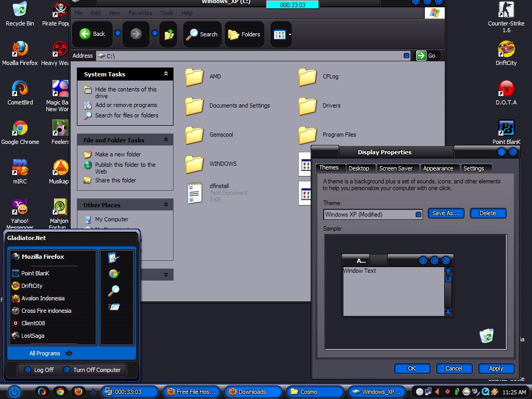Select the CFLog folder
This screenshot has width=532, height=399.
318,77
